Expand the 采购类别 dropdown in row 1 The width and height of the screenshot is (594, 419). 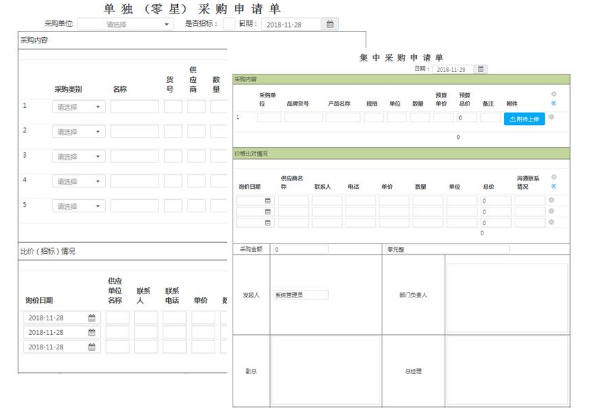click(79, 107)
